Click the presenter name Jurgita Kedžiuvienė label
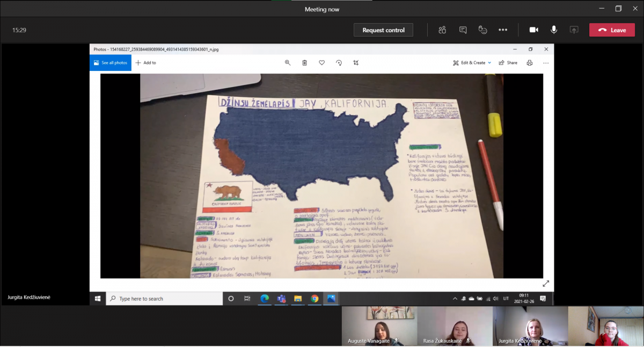The width and height of the screenshot is (644, 347). (29, 297)
